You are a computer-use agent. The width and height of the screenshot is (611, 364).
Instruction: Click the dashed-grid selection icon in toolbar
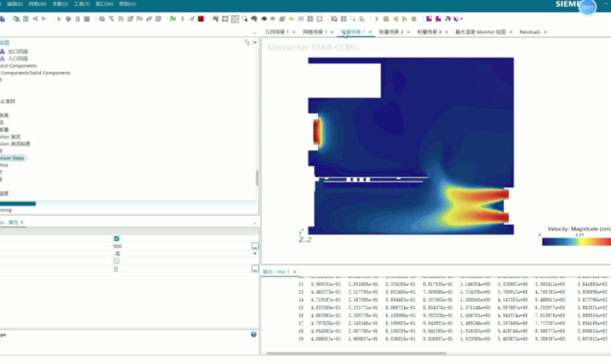[235, 19]
